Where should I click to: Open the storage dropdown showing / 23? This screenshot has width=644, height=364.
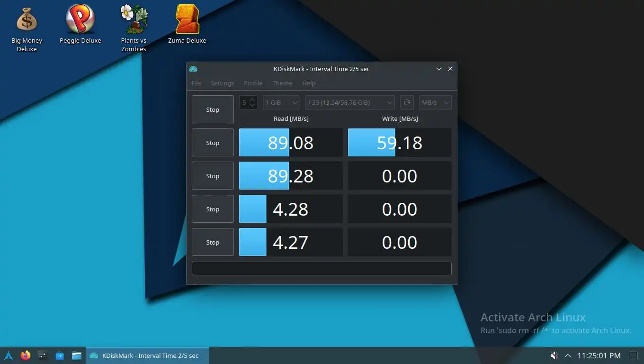[350, 102]
